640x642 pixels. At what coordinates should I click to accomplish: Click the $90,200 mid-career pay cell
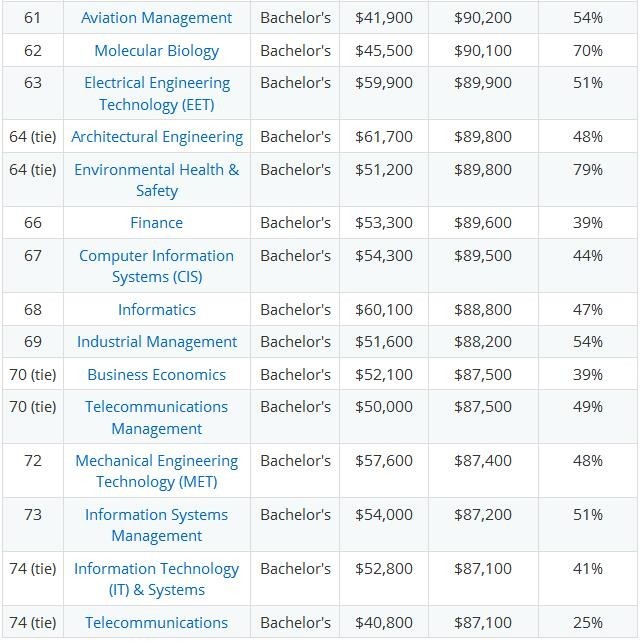[x=481, y=18]
